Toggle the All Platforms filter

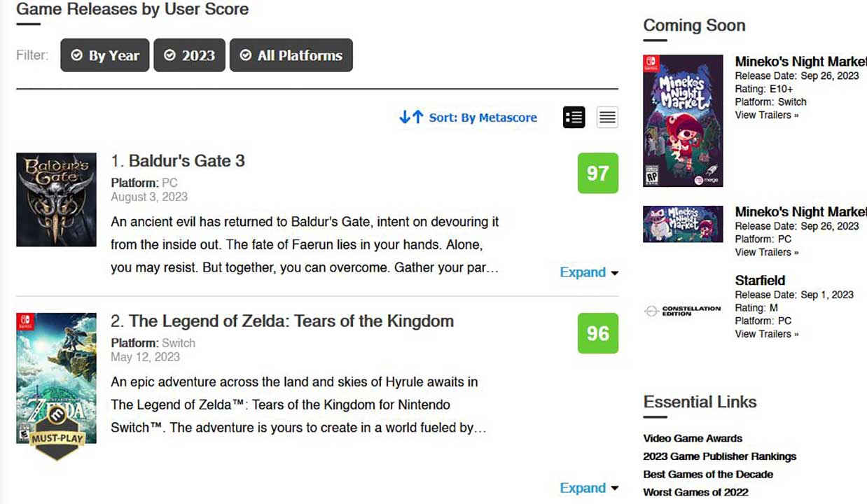[x=291, y=55]
